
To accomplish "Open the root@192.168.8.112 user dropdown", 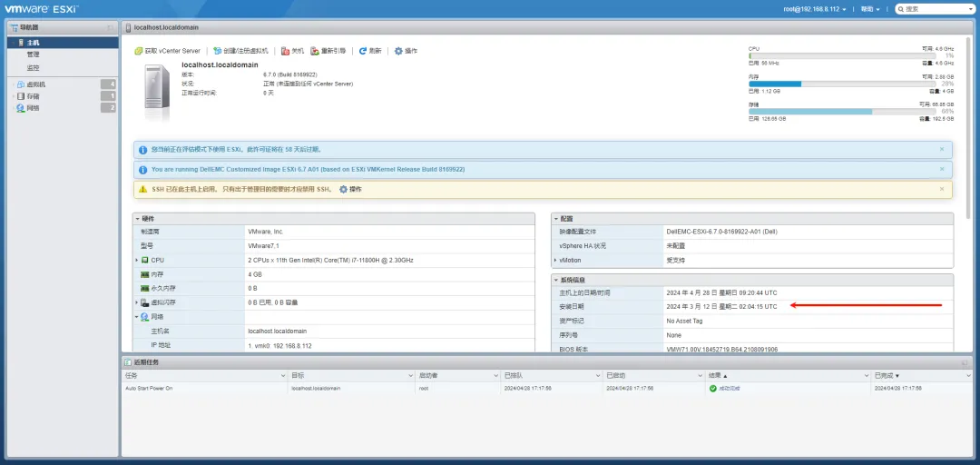I will 815,9.
